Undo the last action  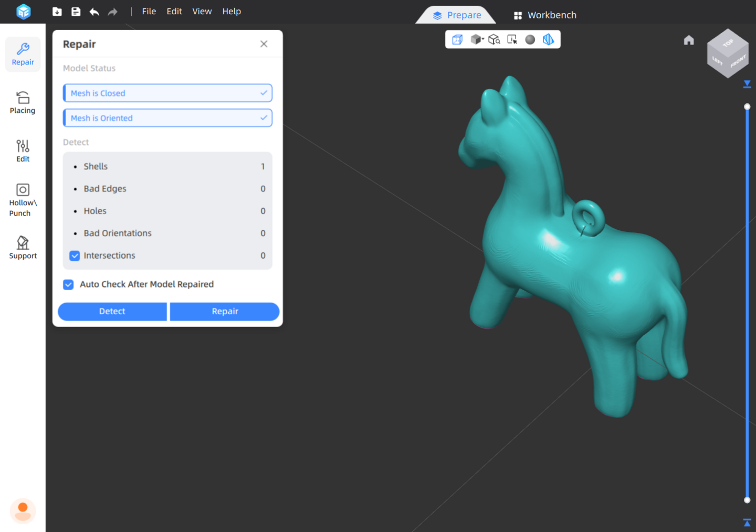point(94,12)
